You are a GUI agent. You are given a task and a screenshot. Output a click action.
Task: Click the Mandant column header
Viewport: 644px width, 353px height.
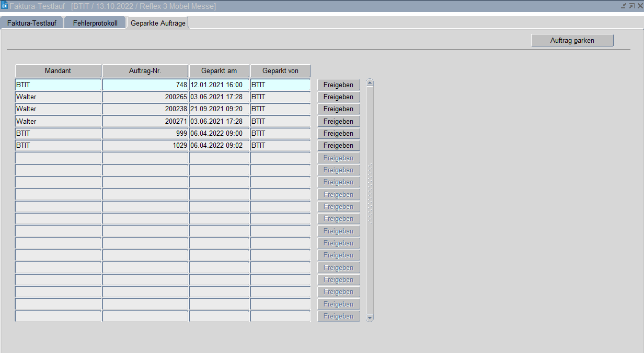coord(58,70)
